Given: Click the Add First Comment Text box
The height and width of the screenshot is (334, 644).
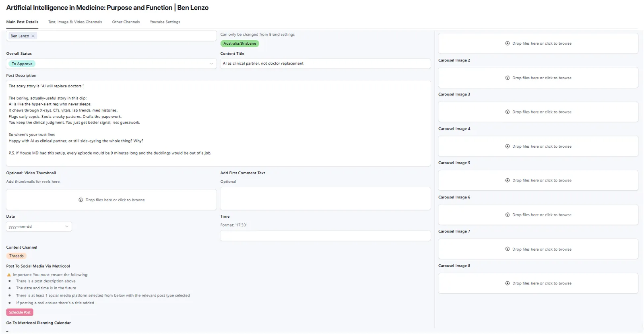Looking at the screenshot, I should pos(325,198).
